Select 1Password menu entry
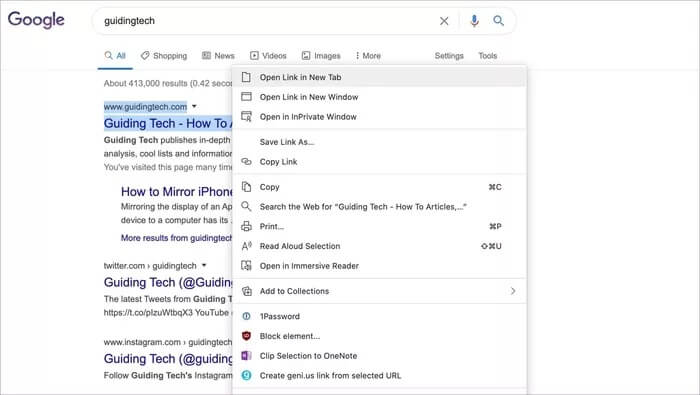The height and width of the screenshot is (395, 700). tap(379, 316)
